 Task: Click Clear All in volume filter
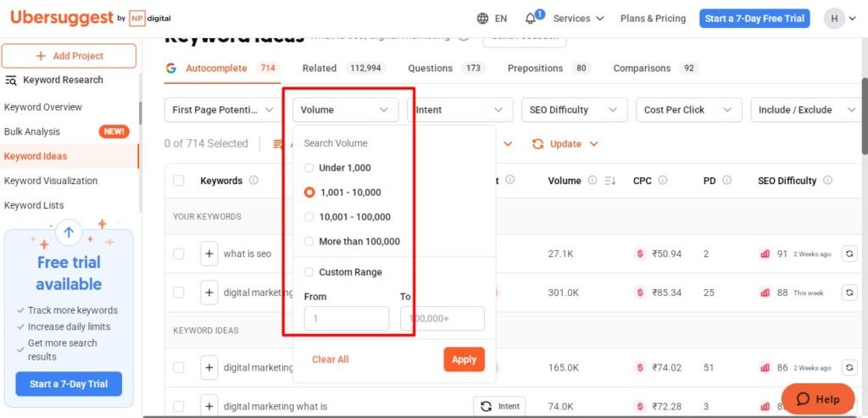331,359
